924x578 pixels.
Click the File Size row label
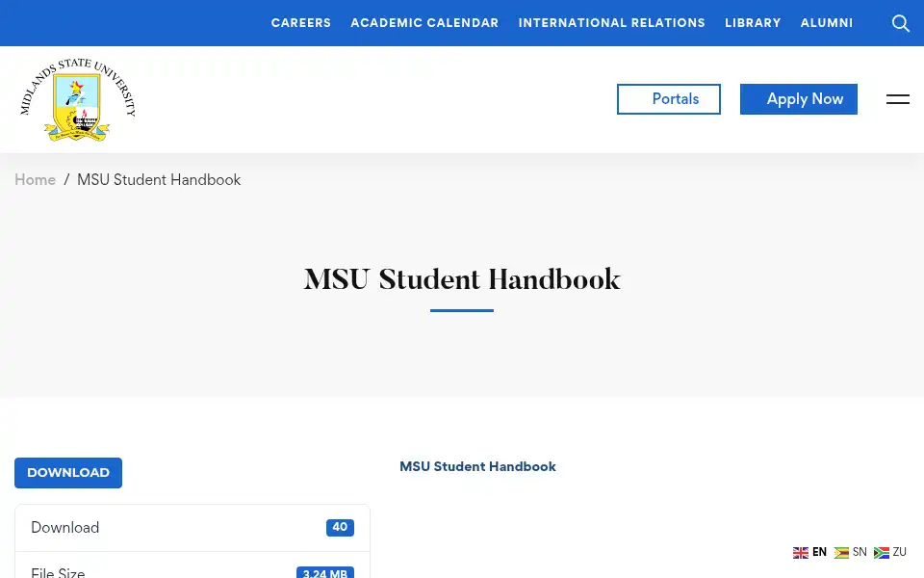(58, 572)
